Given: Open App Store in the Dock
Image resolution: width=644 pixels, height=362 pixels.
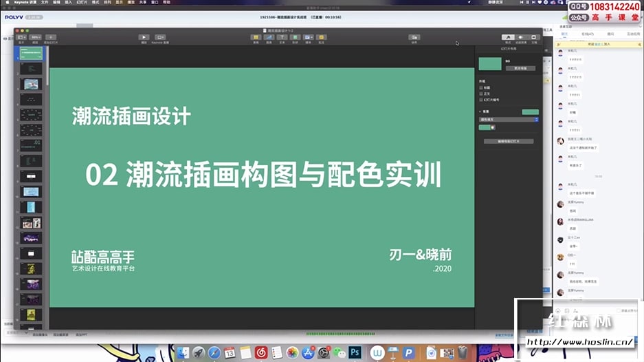Looking at the screenshot, I should (308, 352).
